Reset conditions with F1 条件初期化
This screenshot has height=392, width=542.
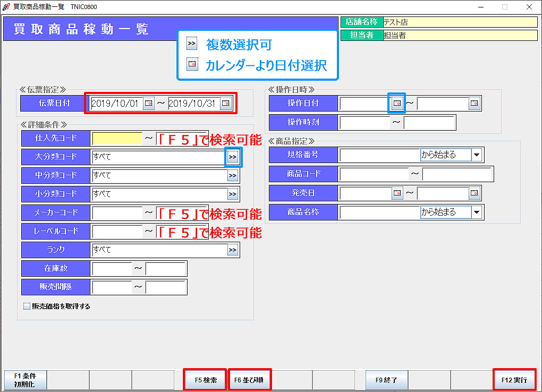coord(25,380)
